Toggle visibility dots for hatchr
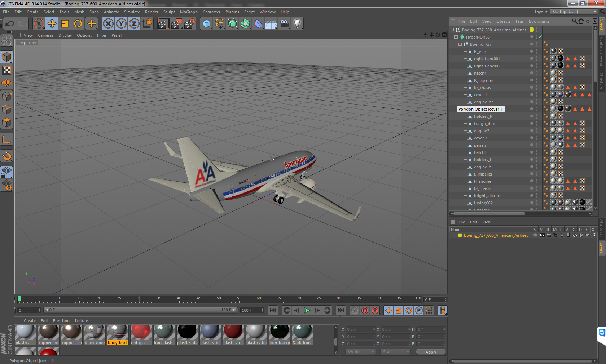This screenshot has height=364, width=606. [536, 73]
